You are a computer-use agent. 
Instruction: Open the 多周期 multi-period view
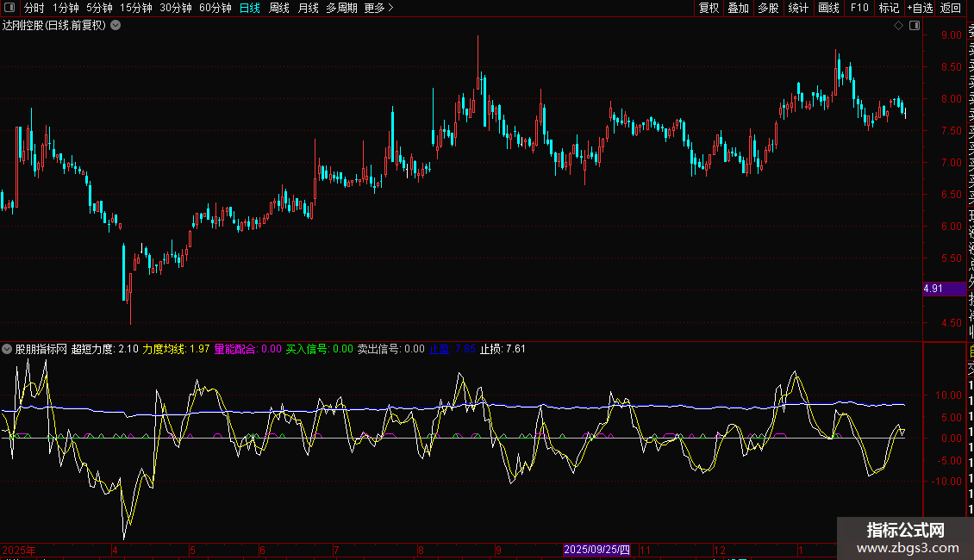point(341,8)
